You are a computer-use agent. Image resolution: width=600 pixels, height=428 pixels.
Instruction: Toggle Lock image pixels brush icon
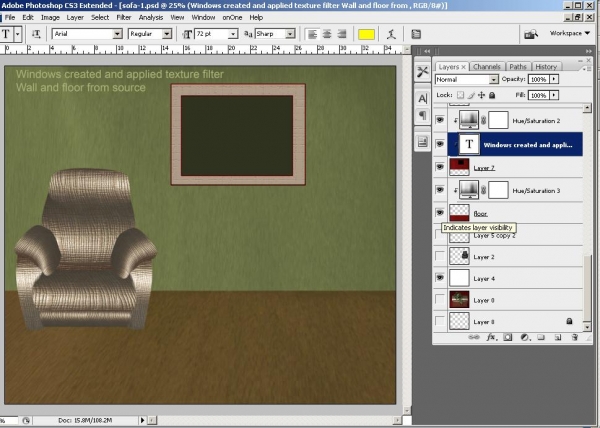click(471, 95)
